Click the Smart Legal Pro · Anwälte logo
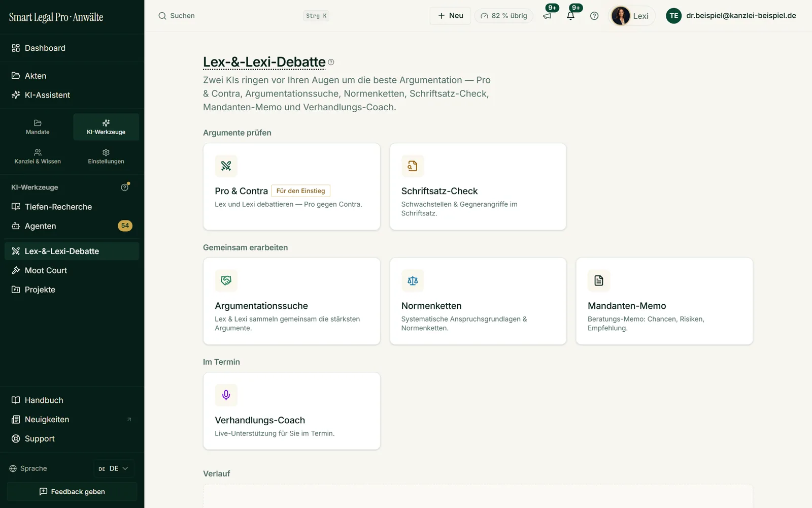The width and height of the screenshot is (812, 508). click(x=56, y=17)
